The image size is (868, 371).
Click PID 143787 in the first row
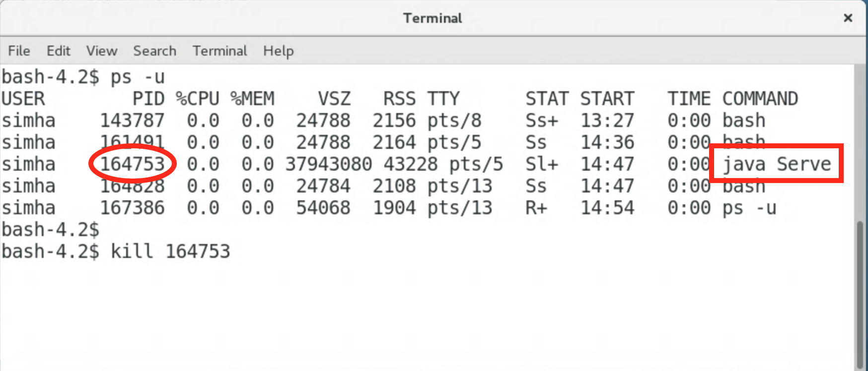pos(132,121)
